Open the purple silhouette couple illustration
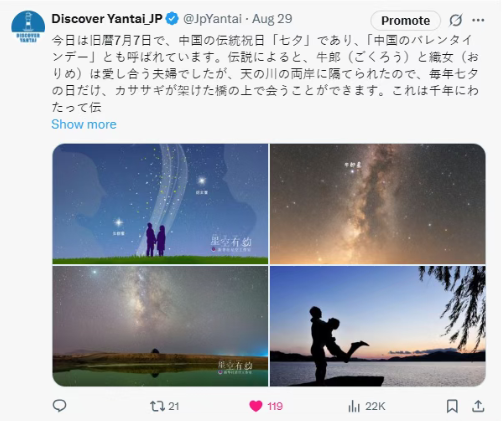Image resolution: width=503 pixels, height=421 pixels. 160,204
